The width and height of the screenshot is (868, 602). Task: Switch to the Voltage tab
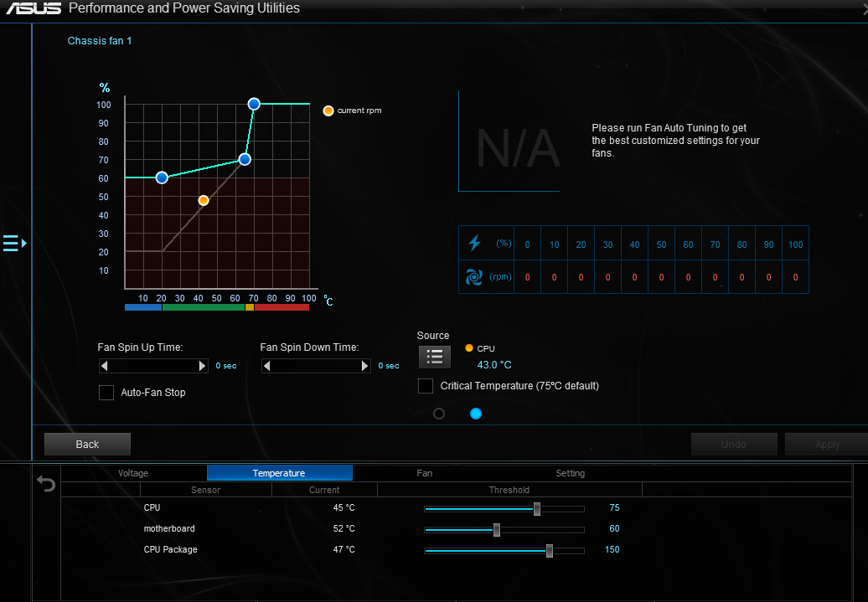133,473
